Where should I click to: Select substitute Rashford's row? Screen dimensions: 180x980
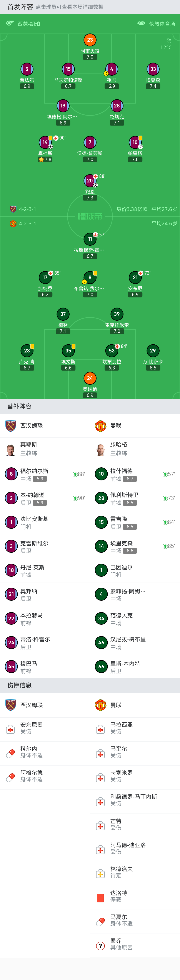[x=135, y=474]
